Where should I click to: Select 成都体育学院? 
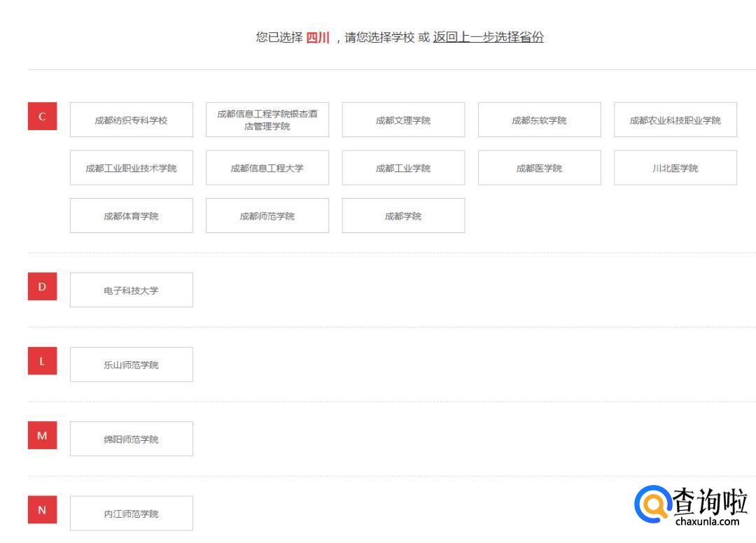click(x=131, y=216)
